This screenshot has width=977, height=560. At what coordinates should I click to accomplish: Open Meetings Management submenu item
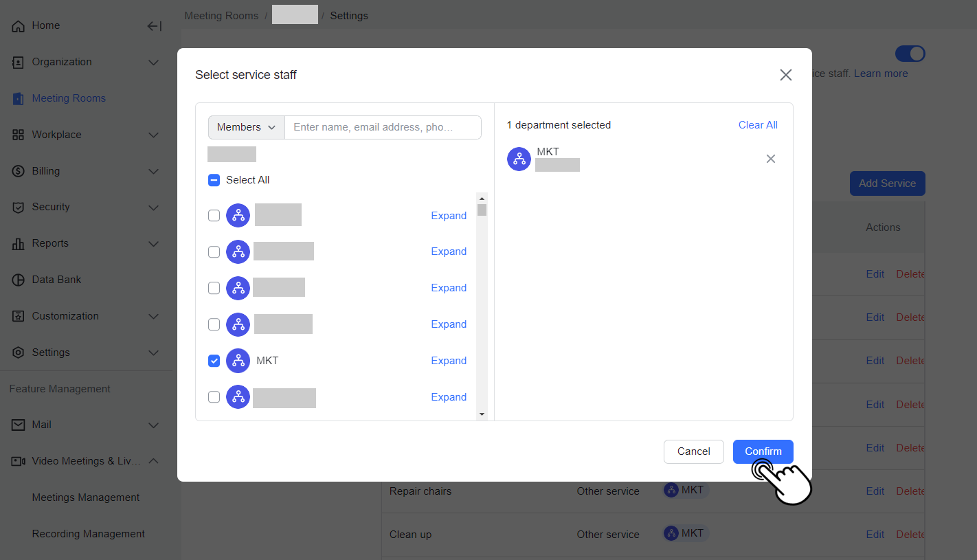point(86,497)
